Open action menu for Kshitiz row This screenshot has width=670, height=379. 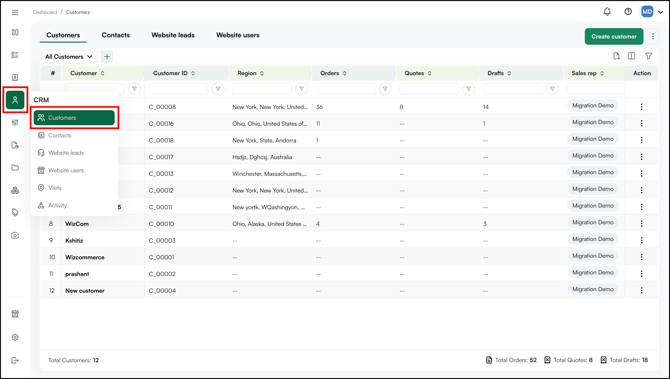coord(641,240)
